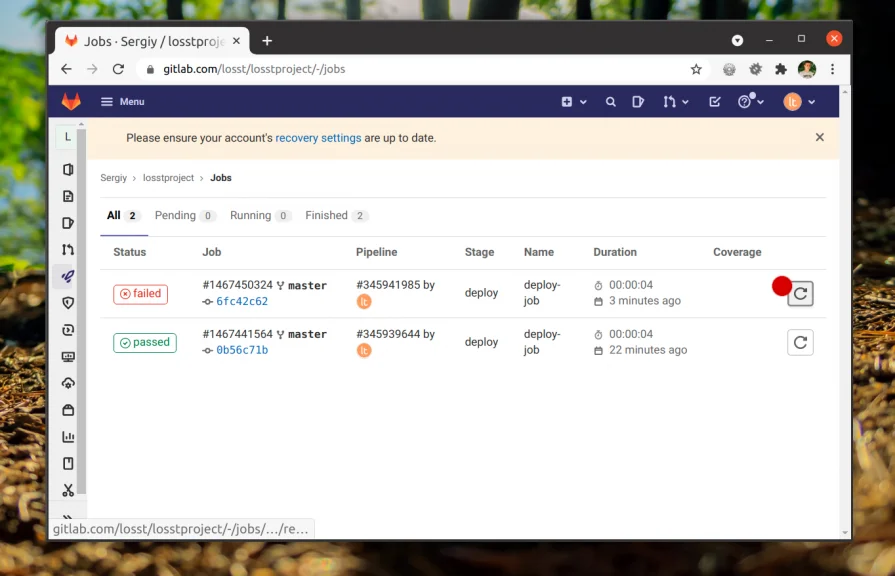Dismiss the recovery settings banner

(x=819, y=137)
